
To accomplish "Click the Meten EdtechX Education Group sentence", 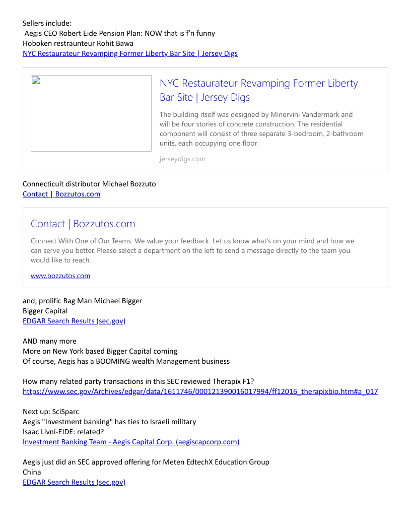I will (x=146, y=462).
